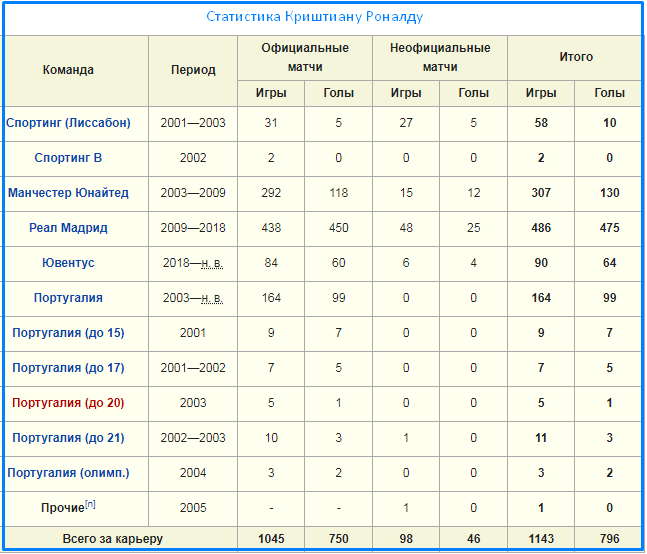Click the total 58 games for Спортинг (Лиссабон)
Screen dimensions: 647x554
541,123
